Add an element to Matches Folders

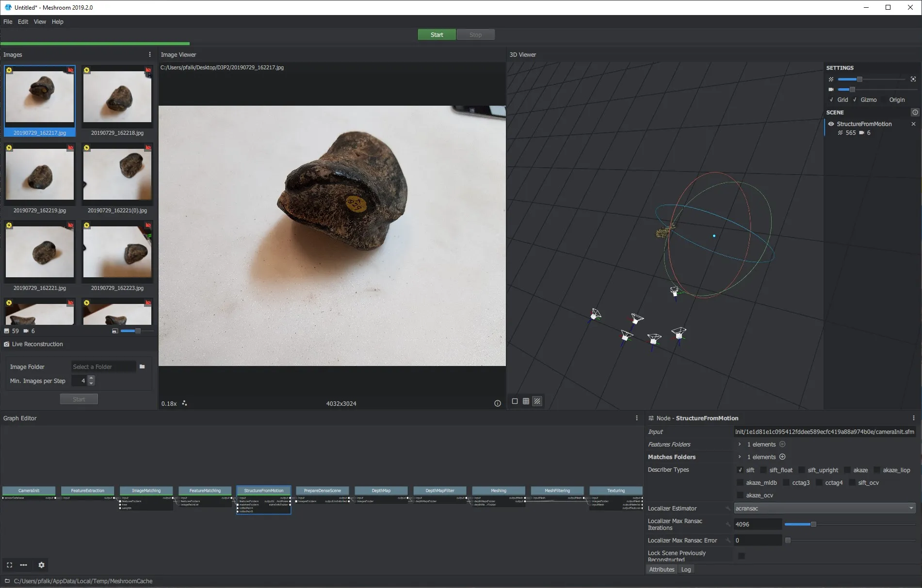[782, 457]
